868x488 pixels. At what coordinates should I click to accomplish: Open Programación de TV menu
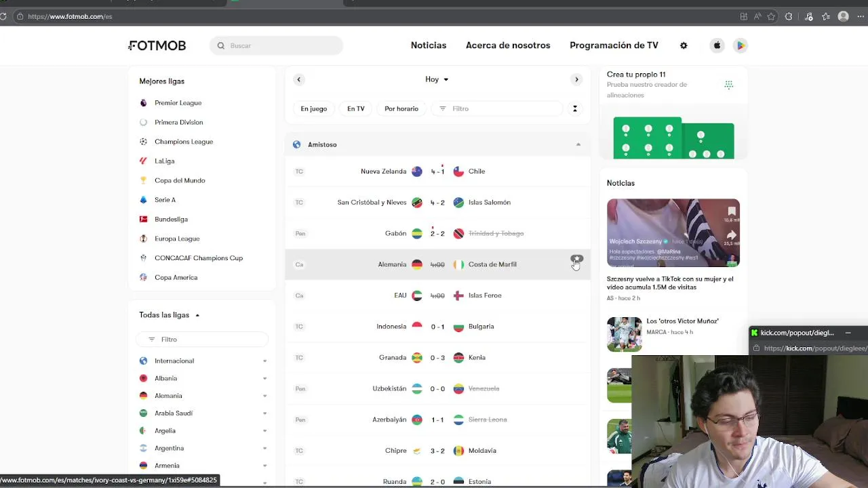point(614,45)
